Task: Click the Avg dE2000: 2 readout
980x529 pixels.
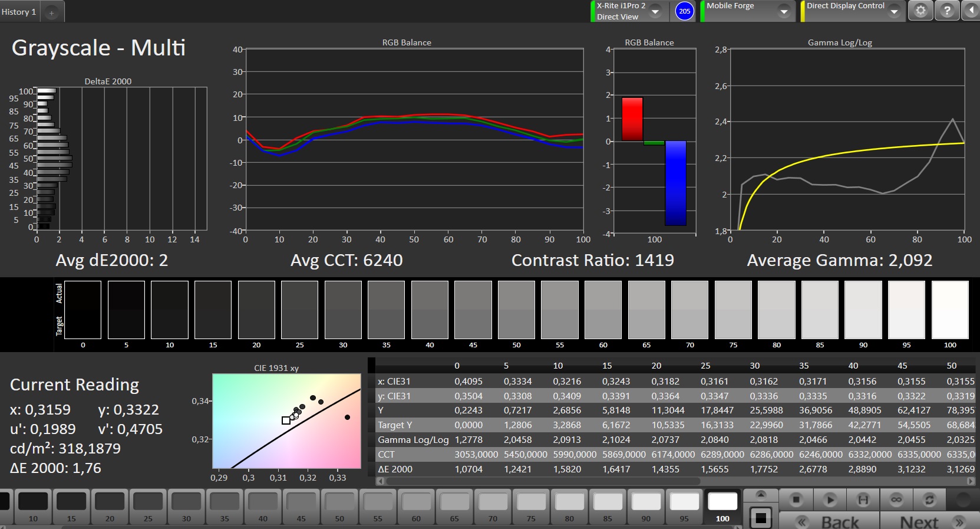Action: [x=112, y=260]
